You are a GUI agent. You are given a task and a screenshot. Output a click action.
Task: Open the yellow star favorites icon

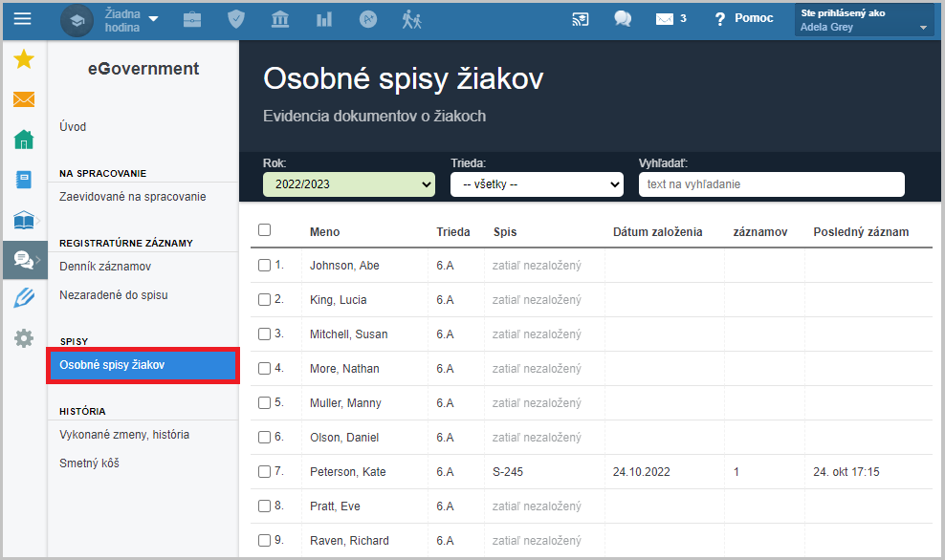click(x=24, y=59)
